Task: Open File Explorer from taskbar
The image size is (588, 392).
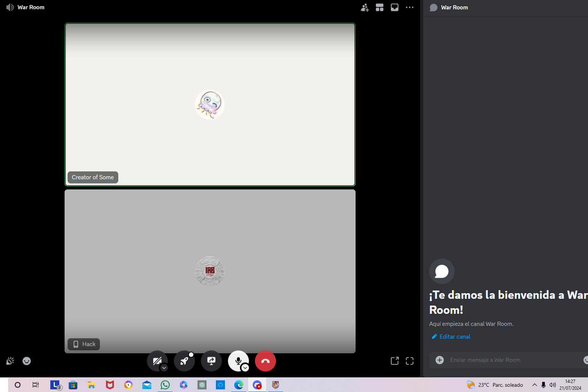Action: 91,385
